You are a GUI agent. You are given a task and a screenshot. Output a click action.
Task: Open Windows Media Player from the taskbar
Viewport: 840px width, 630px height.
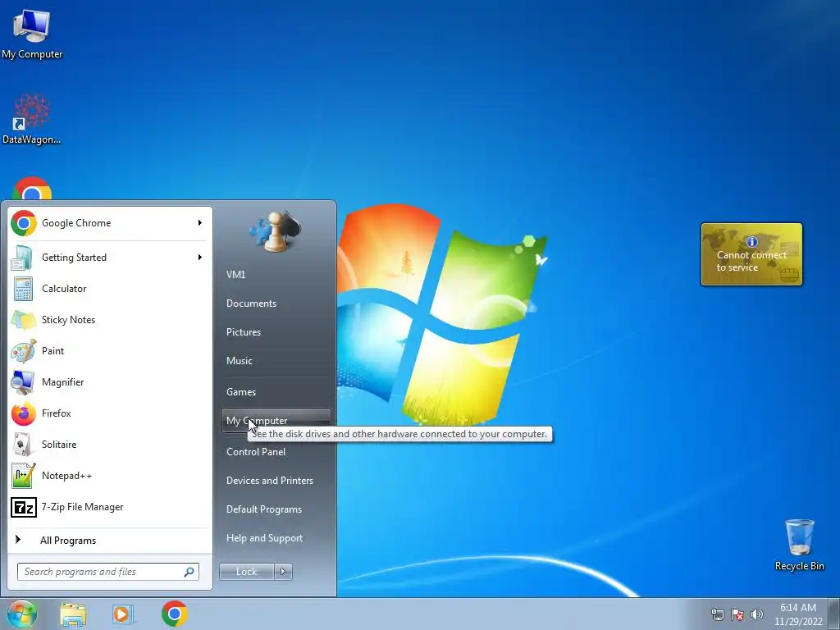point(123,614)
